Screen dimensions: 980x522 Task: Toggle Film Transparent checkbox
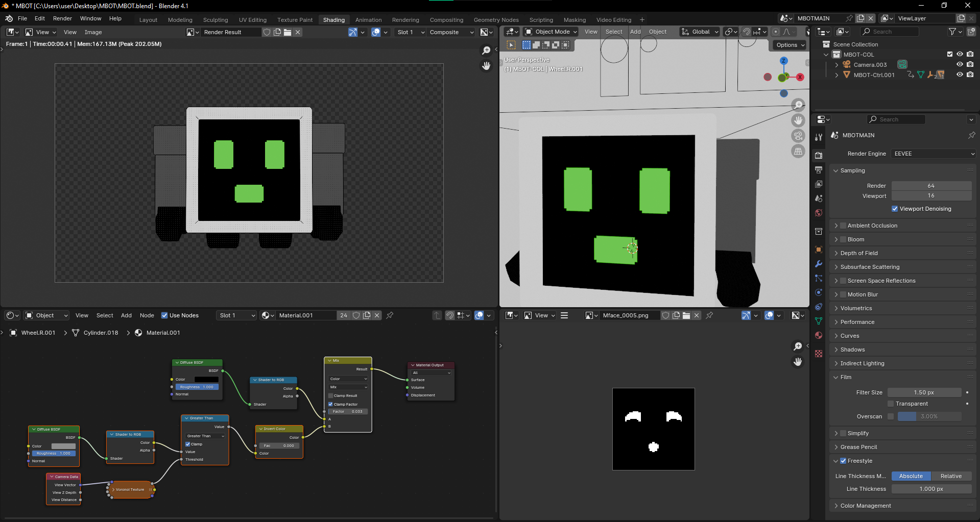pyautogui.click(x=891, y=404)
